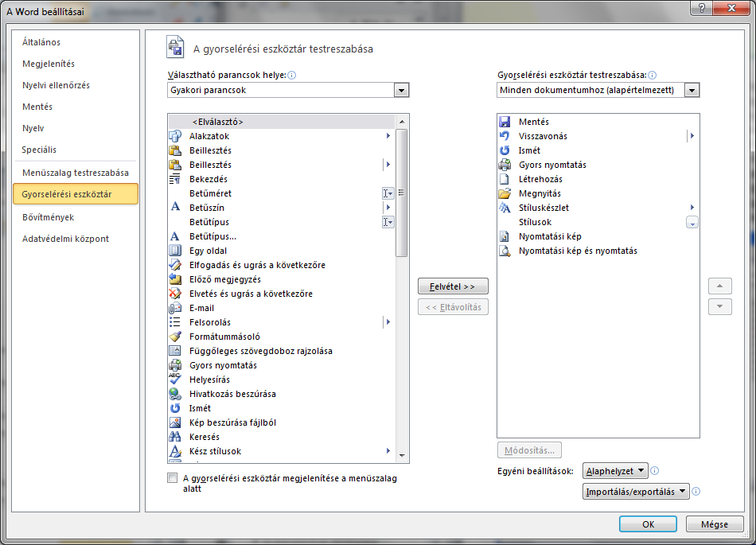The height and width of the screenshot is (545, 756).
Task: Choose the Felsorolás bullets icon
Action: (x=175, y=322)
